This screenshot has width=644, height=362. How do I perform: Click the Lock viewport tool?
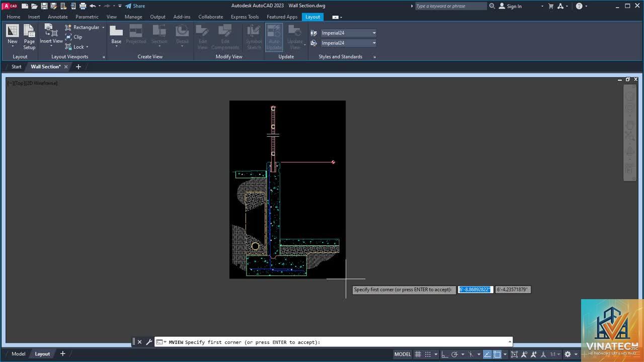click(75, 47)
